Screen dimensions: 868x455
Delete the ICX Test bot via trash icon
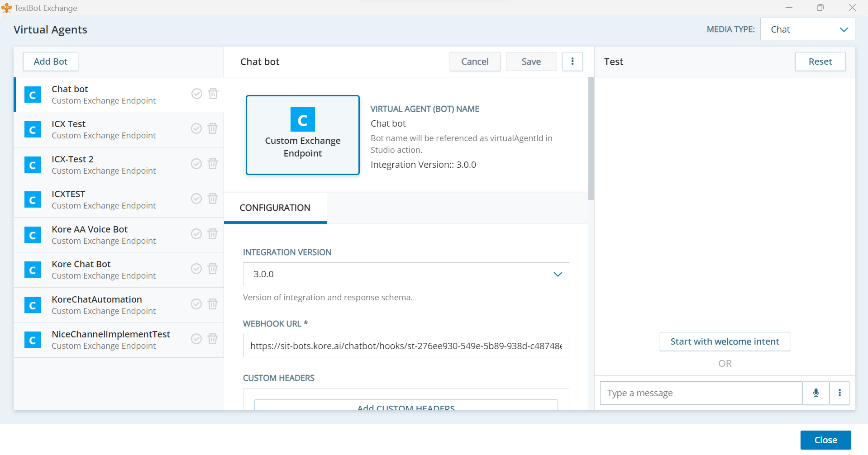point(213,128)
